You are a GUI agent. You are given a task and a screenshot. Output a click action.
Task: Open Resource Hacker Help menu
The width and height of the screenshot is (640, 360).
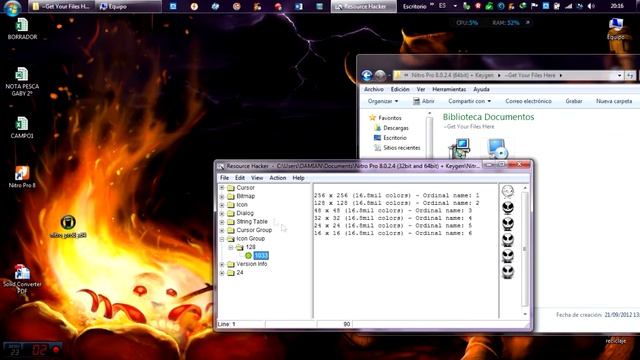298,178
